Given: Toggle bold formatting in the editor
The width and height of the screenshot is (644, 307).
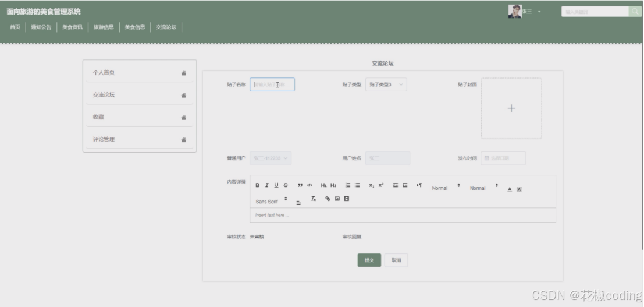Looking at the screenshot, I should click(258, 185).
